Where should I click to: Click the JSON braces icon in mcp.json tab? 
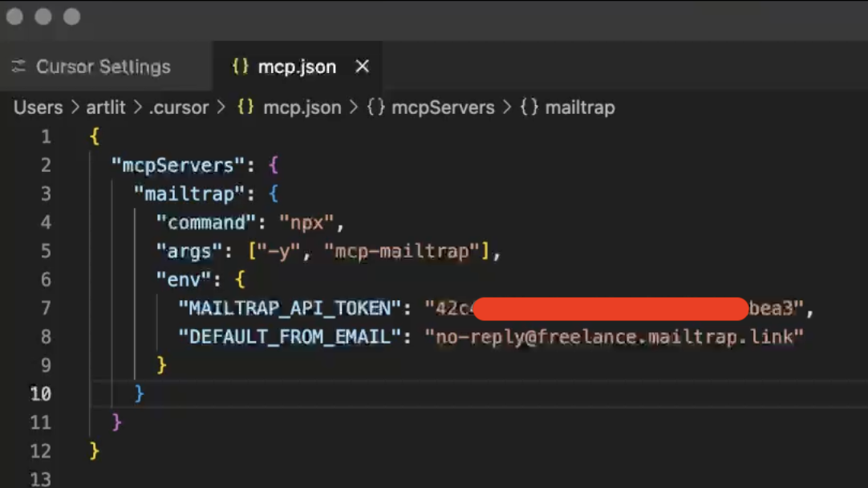coord(240,67)
